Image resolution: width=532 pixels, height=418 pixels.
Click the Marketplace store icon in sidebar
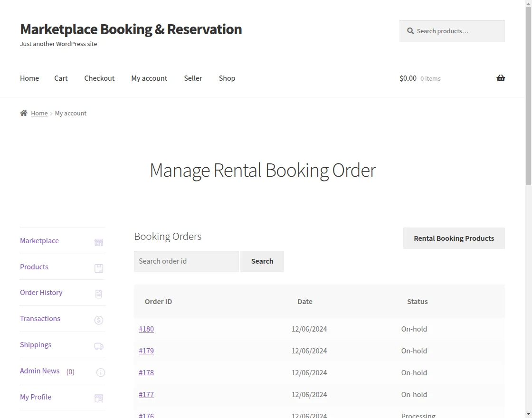tap(99, 242)
